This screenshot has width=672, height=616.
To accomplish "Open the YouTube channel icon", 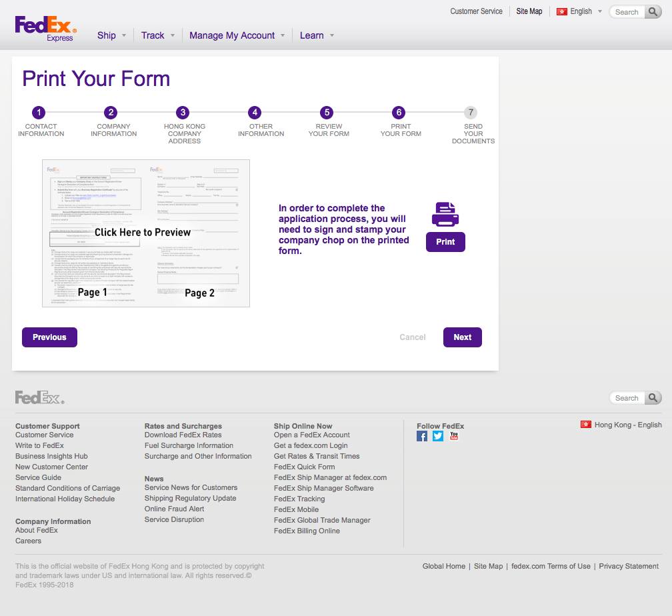I will pyautogui.click(x=453, y=436).
